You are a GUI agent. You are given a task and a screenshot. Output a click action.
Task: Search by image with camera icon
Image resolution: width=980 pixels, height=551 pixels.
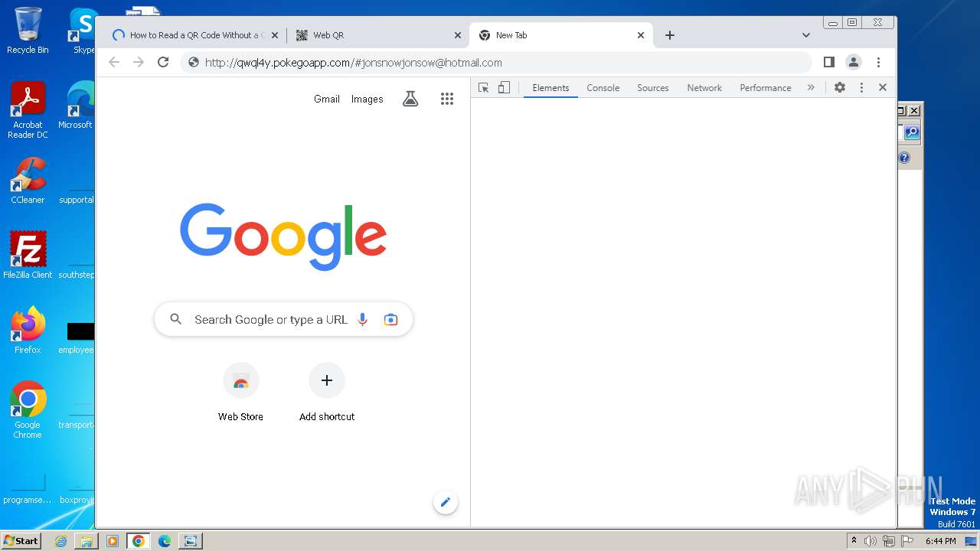click(x=390, y=320)
